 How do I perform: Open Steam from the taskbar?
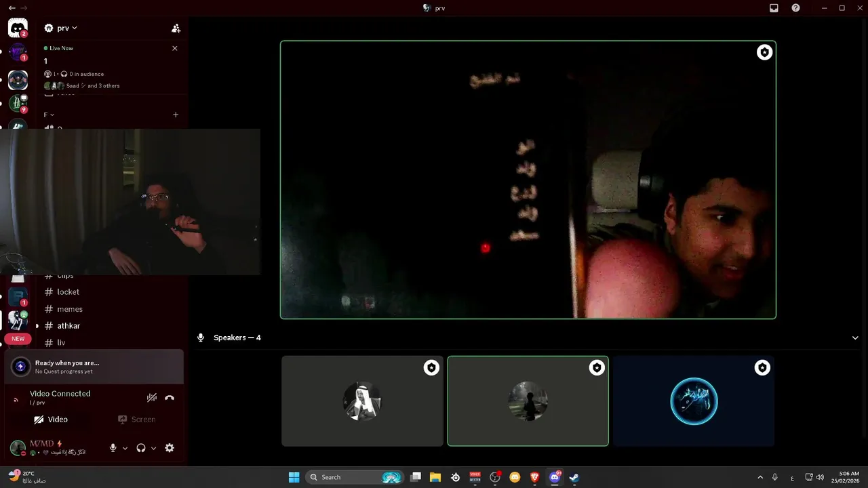[x=574, y=477]
